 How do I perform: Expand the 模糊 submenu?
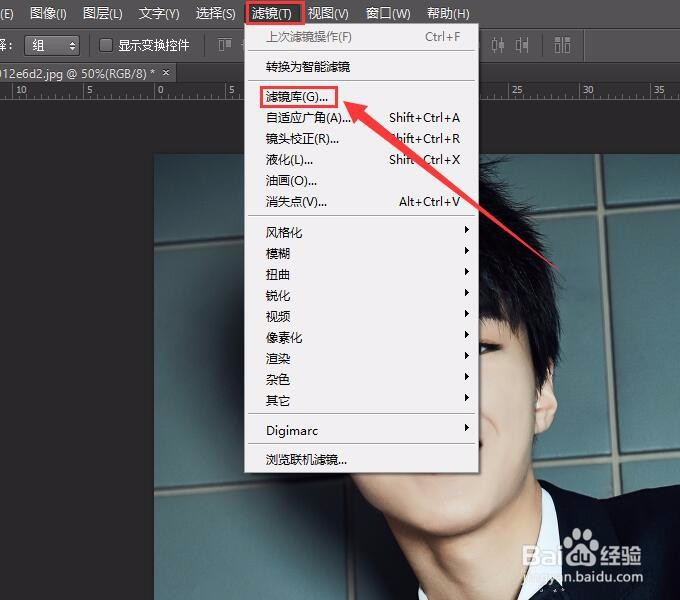362,253
